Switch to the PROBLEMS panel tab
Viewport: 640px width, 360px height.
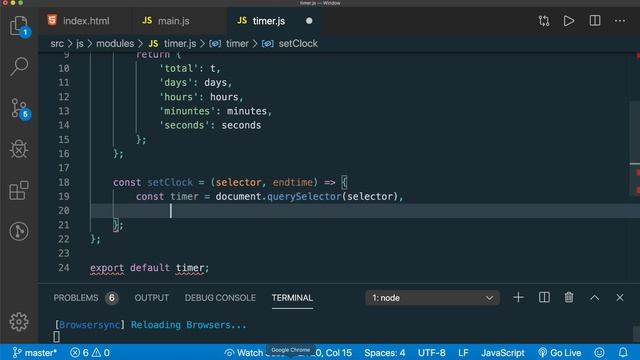(76, 298)
